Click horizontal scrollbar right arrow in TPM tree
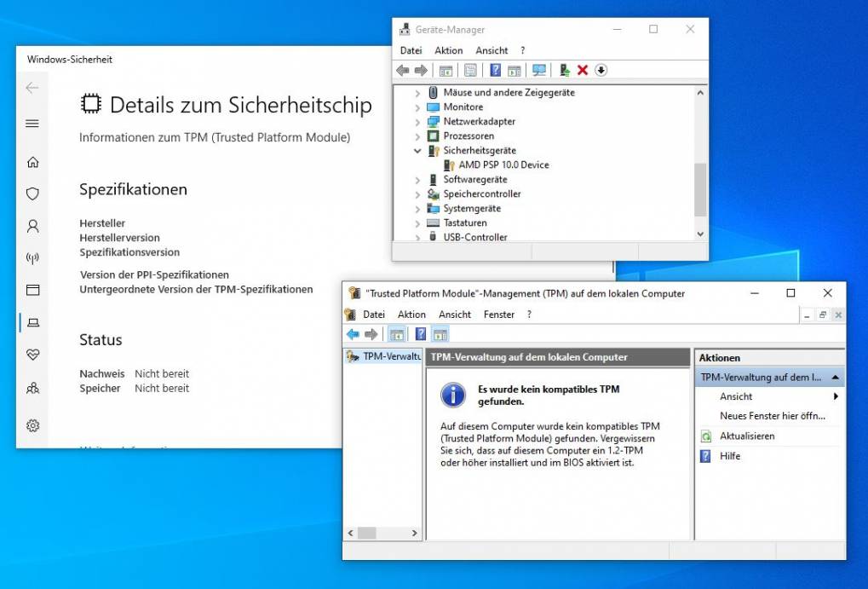The height and width of the screenshot is (589, 868). (x=415, y=533)
